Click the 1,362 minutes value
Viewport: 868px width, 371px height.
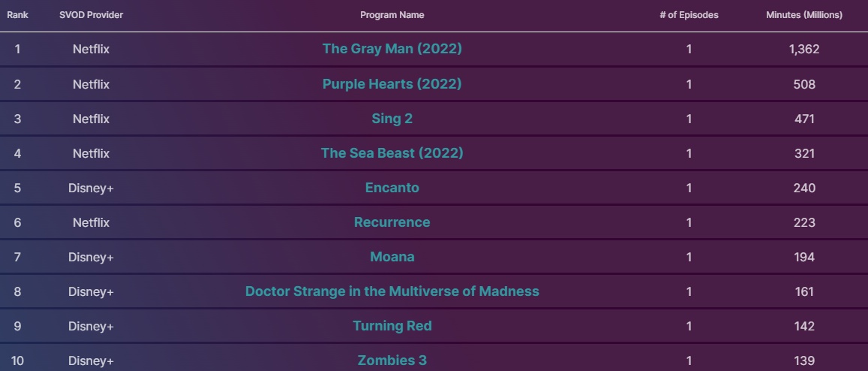click(803, 50)
